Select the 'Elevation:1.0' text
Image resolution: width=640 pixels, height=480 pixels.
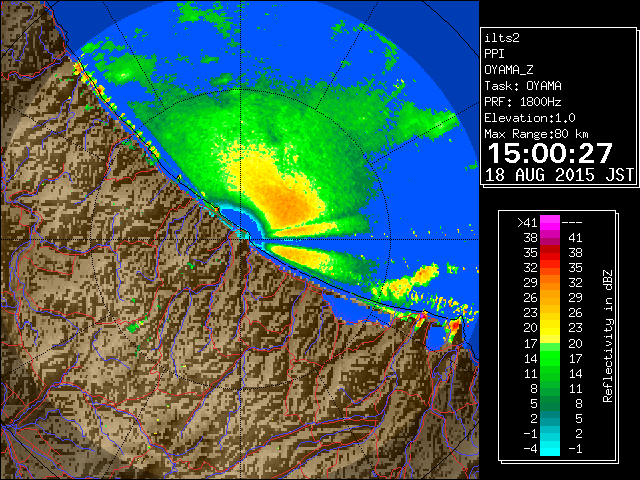pos(530,118)
